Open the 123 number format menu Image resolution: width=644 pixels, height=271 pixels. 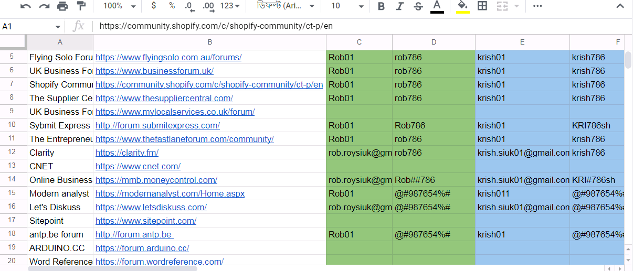(x=230, y=6)
